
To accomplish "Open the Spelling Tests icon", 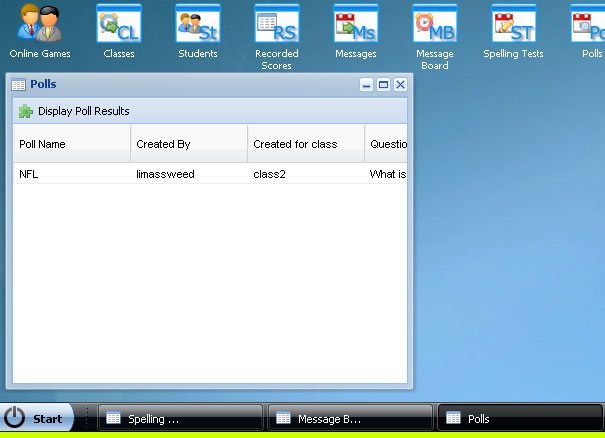I will pyautogui.click(x=513, y=28).
